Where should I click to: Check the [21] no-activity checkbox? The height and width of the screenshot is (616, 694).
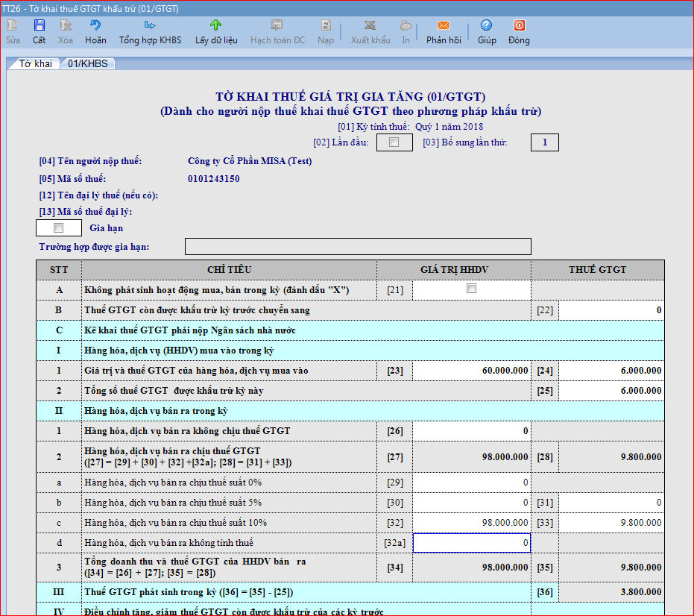471,289
